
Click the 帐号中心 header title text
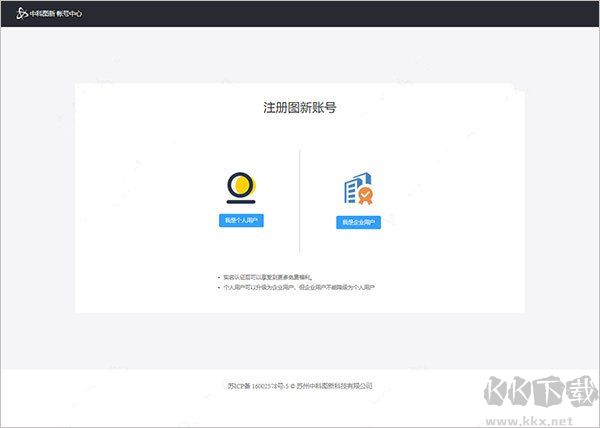[x=69, y=13]
